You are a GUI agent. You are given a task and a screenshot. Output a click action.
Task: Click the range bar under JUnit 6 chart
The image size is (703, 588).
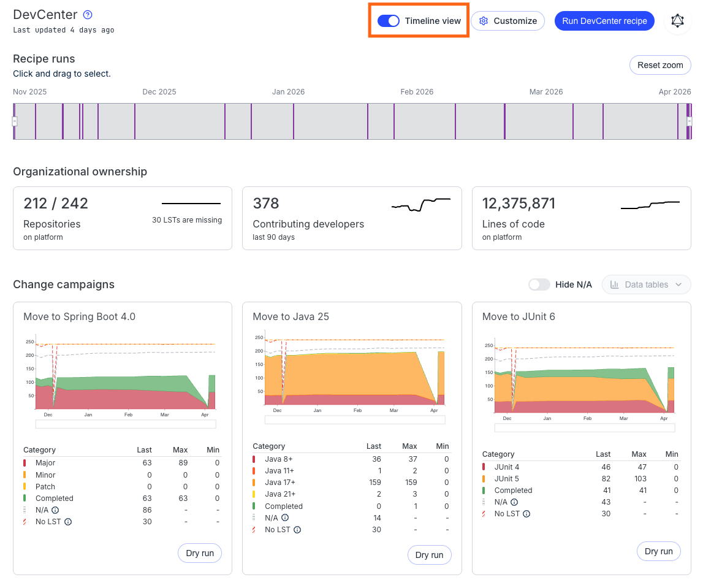click(x=585, y=428)
